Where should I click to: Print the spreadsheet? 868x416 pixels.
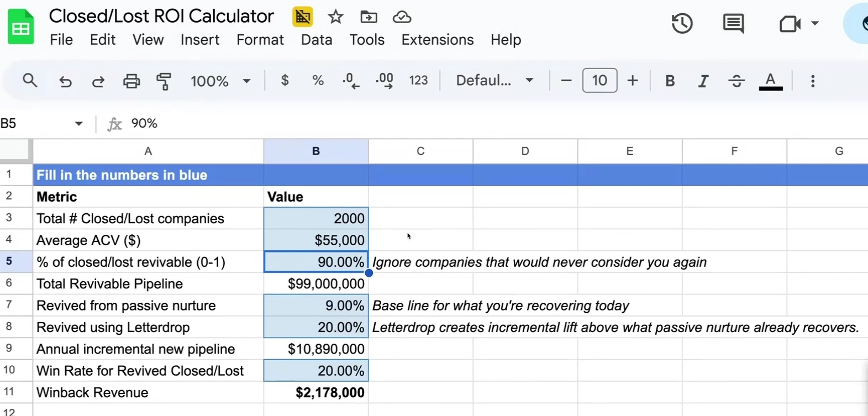131,81
